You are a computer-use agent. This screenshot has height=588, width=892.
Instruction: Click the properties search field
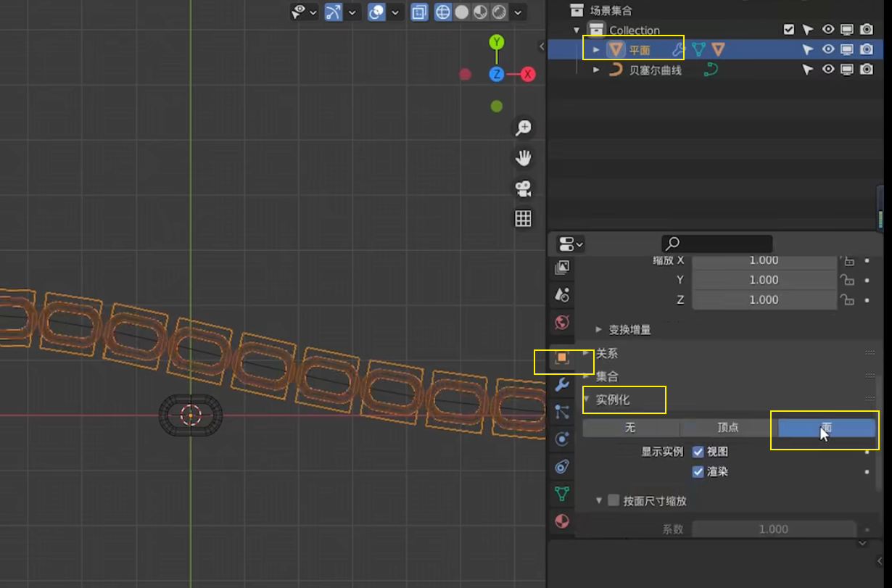[x=717, y=244]
